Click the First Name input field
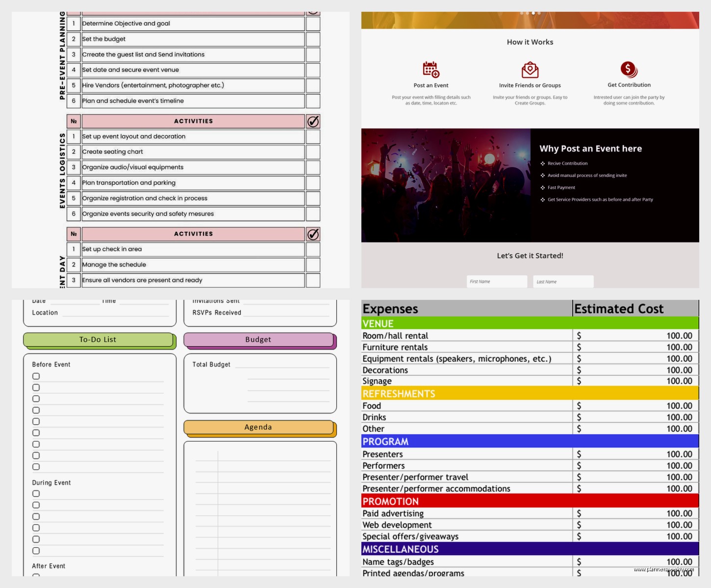 click(x=497, y=281)
